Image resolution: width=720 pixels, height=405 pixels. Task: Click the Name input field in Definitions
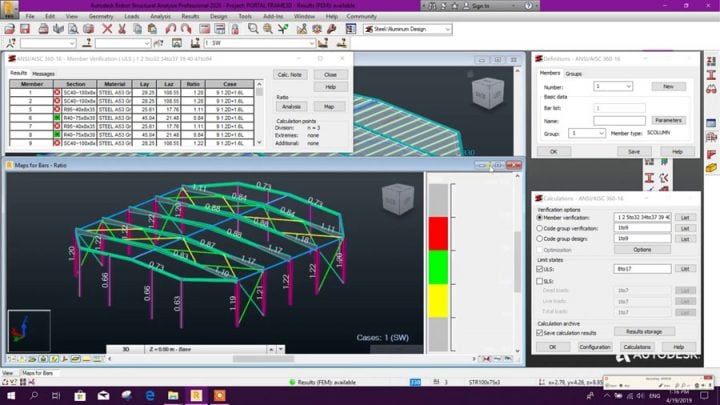[x=619, y=121]
